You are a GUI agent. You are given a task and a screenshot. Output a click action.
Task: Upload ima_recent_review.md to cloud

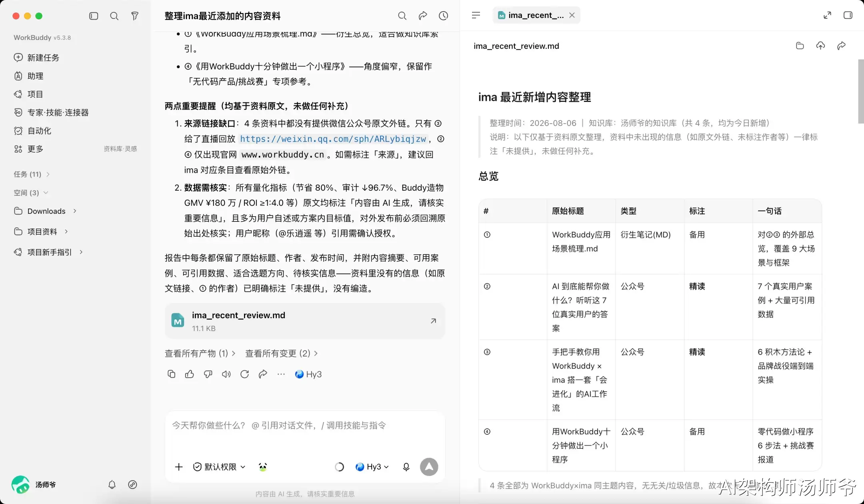point(821,46)
